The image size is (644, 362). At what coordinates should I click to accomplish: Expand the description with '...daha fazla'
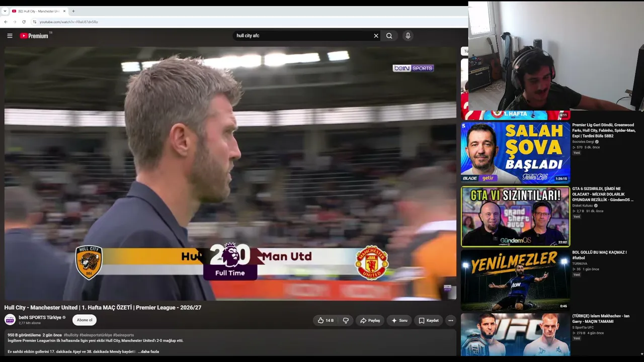(148, 351)
